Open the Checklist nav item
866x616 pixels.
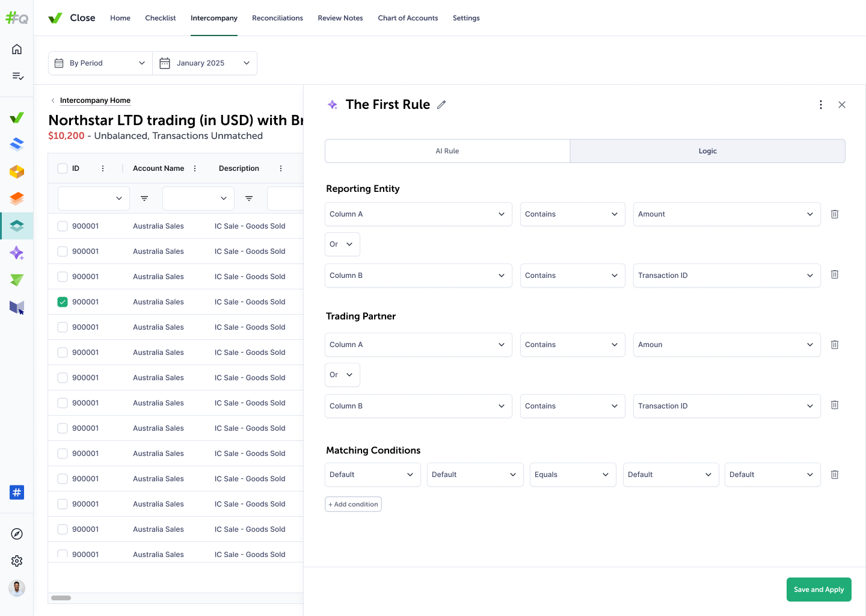161,18
